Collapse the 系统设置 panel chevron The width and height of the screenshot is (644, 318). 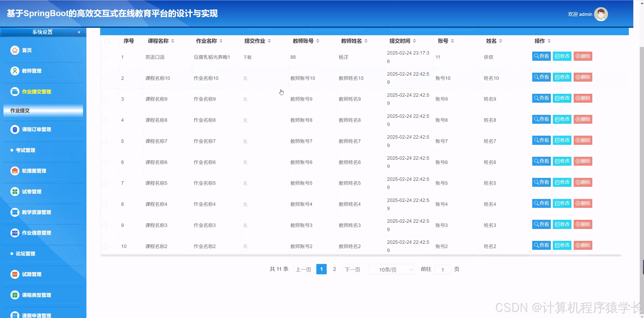pyautogui.click(x=79, y=32)
